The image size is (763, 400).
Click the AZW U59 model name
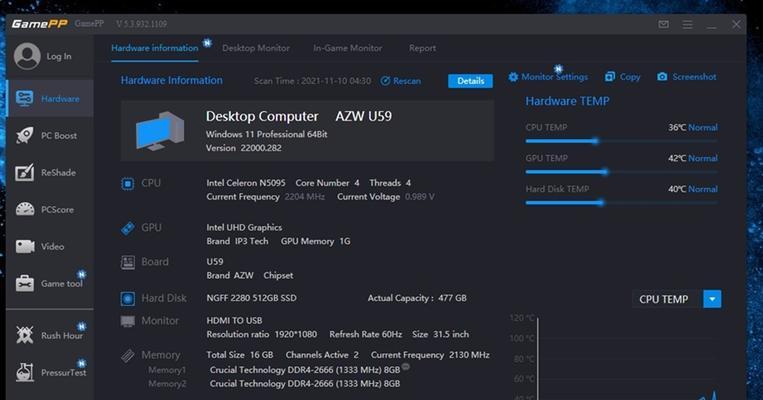363,116
